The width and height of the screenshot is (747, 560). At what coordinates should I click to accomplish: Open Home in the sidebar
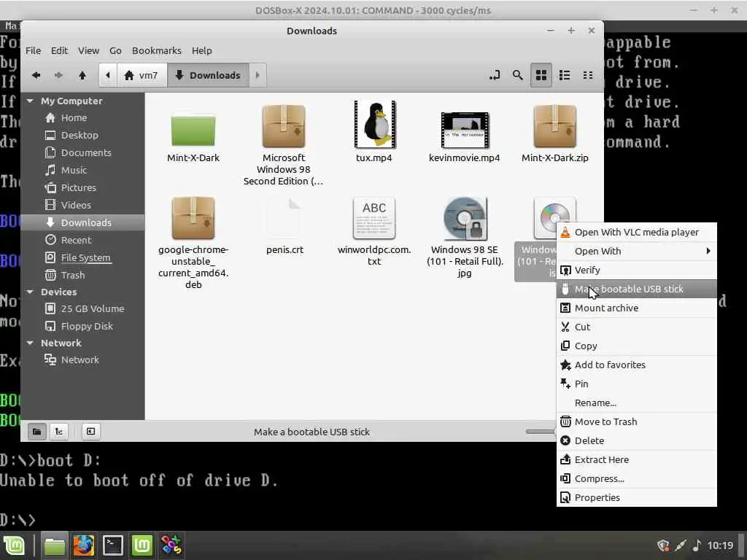click(82, 117)
